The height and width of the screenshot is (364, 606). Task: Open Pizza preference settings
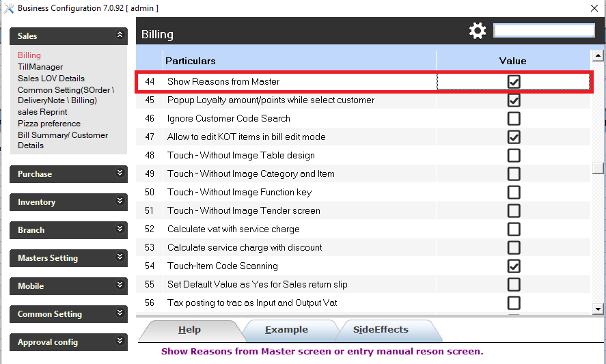(x=49, y=124)
